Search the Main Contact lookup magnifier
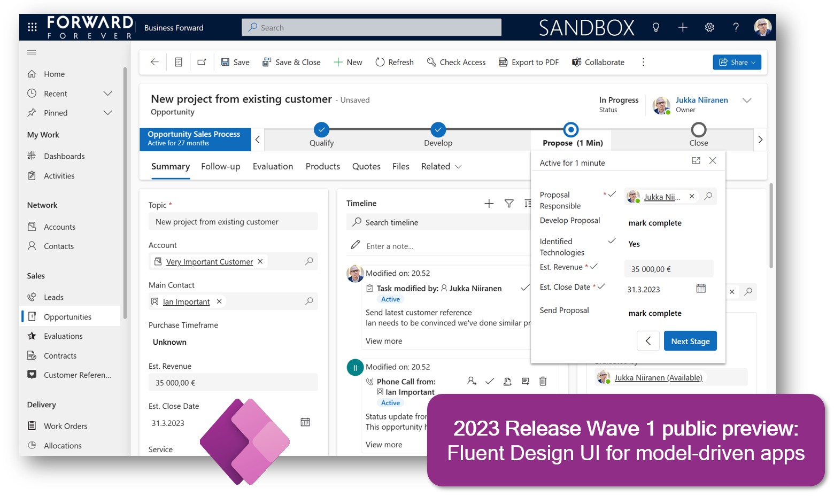834x504 pixels. [x=309, y=301]
